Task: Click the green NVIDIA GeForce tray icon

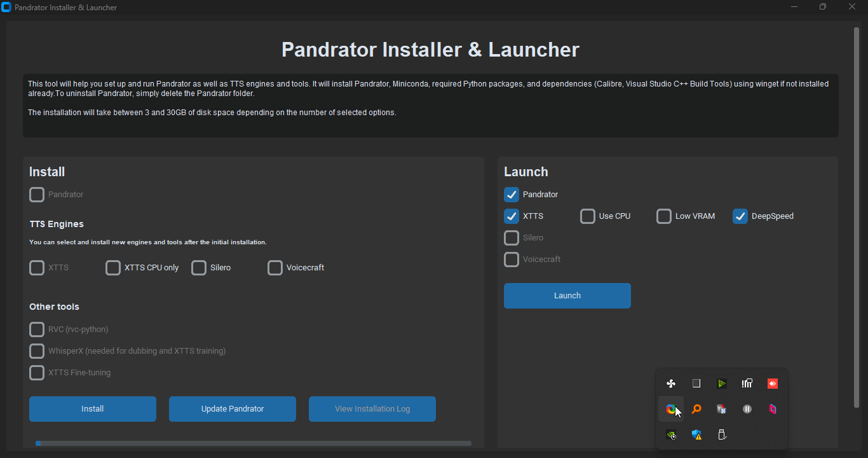Action: point(722,383)
